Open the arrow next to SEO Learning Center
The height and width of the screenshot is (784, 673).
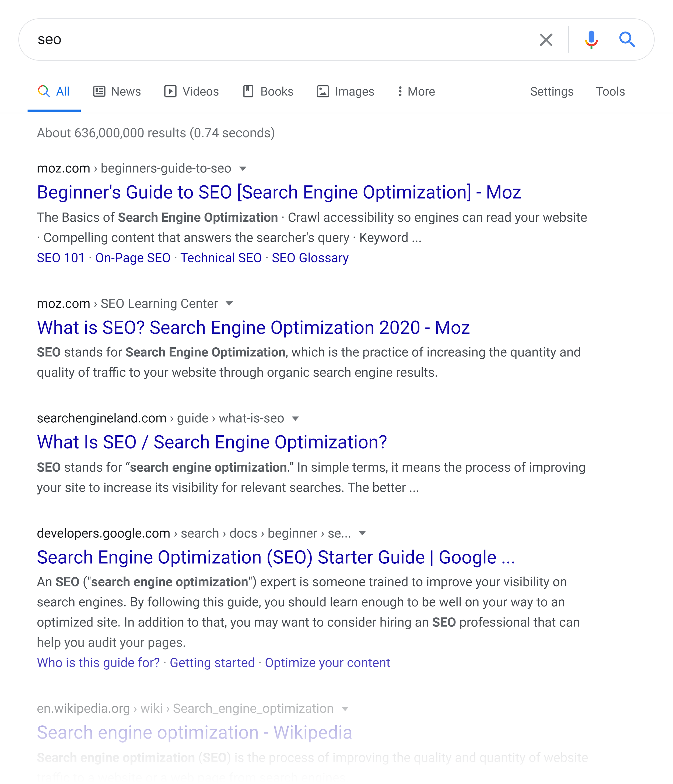pos(229,303)
